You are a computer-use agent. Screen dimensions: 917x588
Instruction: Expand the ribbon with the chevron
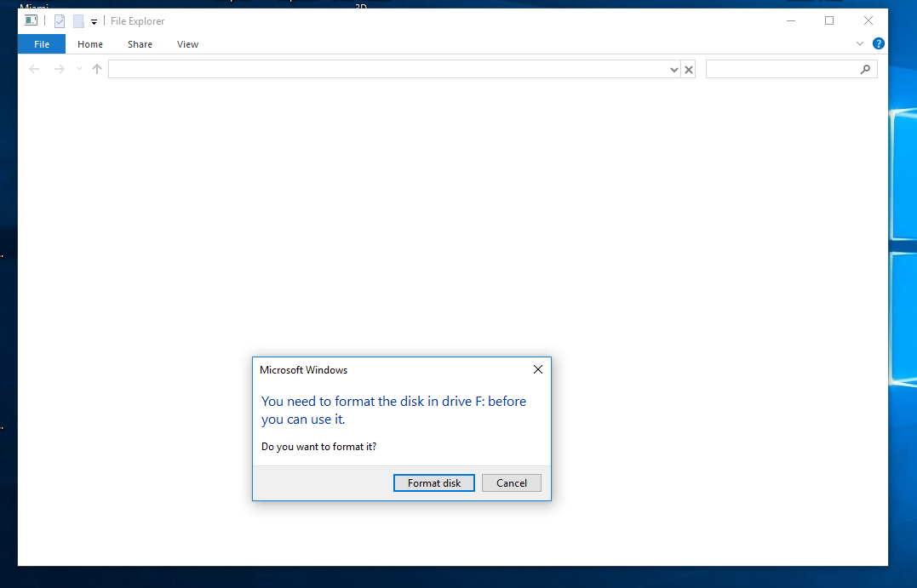860,43
